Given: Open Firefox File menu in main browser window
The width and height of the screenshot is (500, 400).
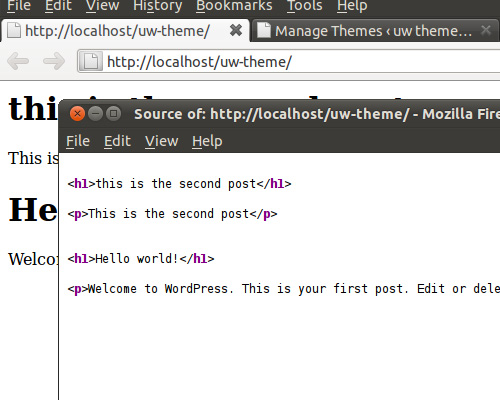Looking at the screenshot, I should click(x=19, y=6).
